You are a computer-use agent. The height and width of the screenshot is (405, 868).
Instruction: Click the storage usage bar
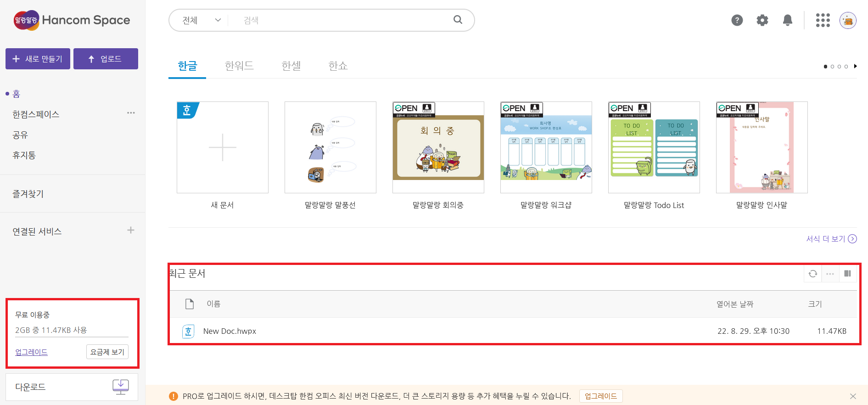72,337
